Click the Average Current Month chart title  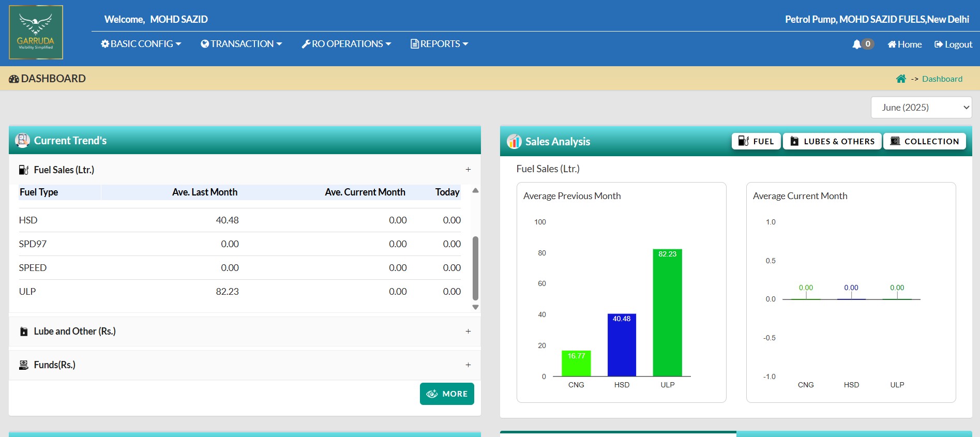tap(800, 196)
